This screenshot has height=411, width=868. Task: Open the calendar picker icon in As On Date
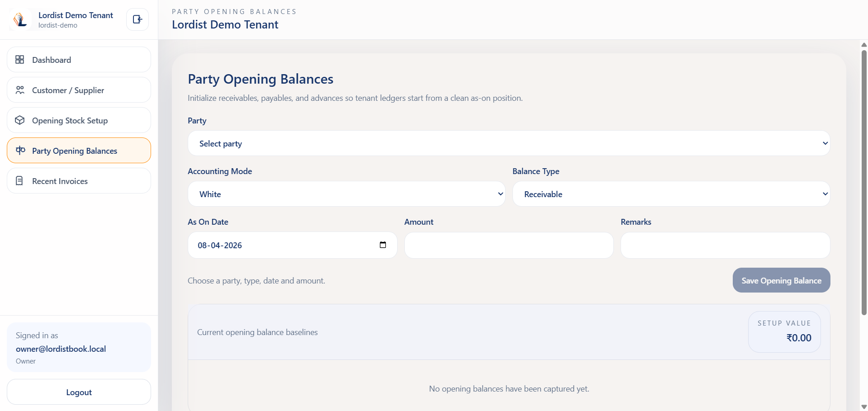(383, 245)
